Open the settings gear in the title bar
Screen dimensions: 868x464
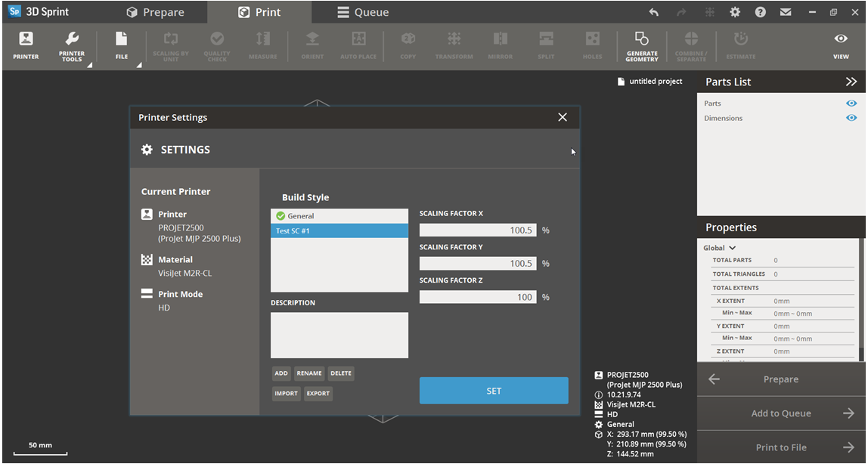click(x=735, y=12)
